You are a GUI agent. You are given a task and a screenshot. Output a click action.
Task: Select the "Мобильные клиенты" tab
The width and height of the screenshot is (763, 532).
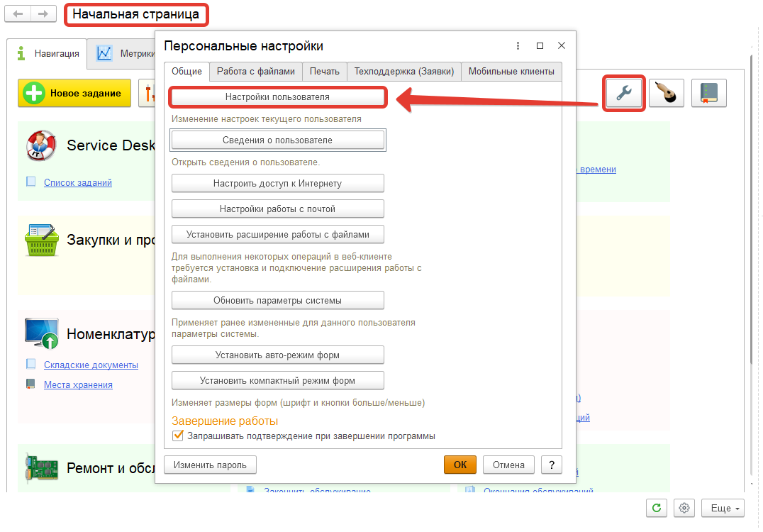point(511,71)
